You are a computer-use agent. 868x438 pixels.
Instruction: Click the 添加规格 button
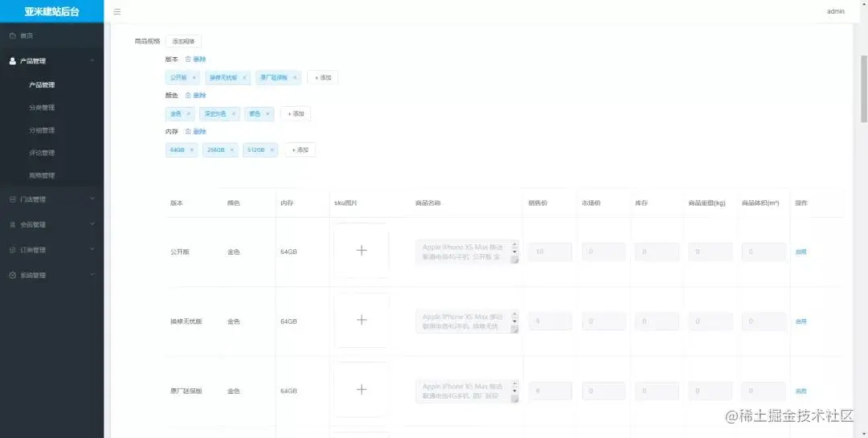tap(183, 41)
